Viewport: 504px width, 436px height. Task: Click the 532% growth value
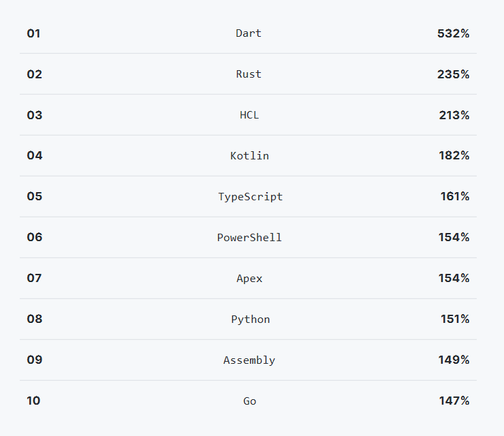point(453,33)
